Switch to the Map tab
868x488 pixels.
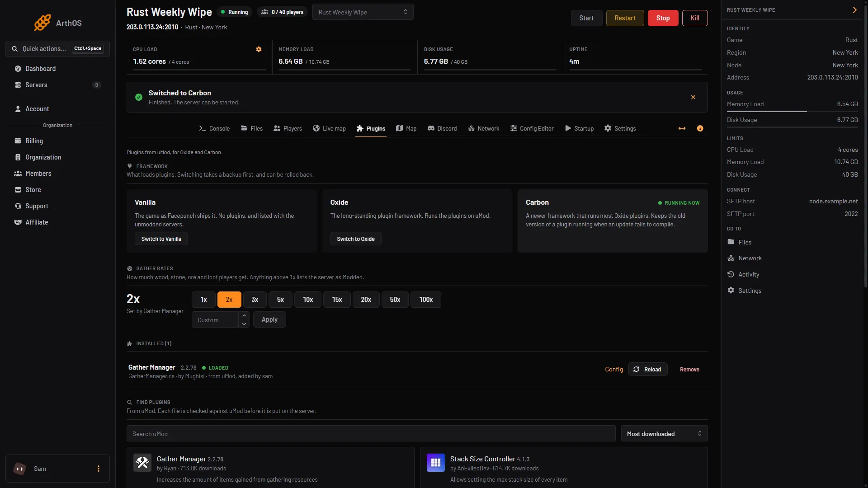pos(406,128)
